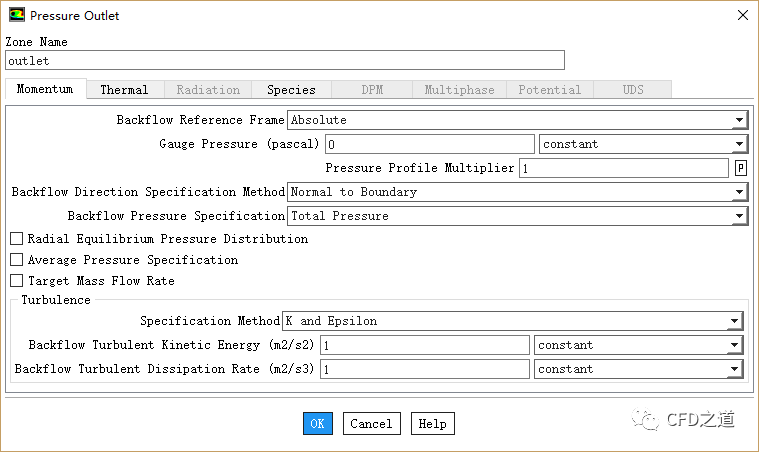
Task: Toggle Average Pressure Specification checkbox
Action: point(16,260)
